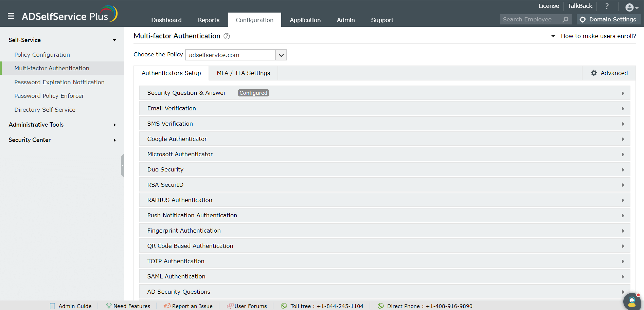Expand the Duo Security row
This screenshot has width=644, height=310.
point(384,169)
